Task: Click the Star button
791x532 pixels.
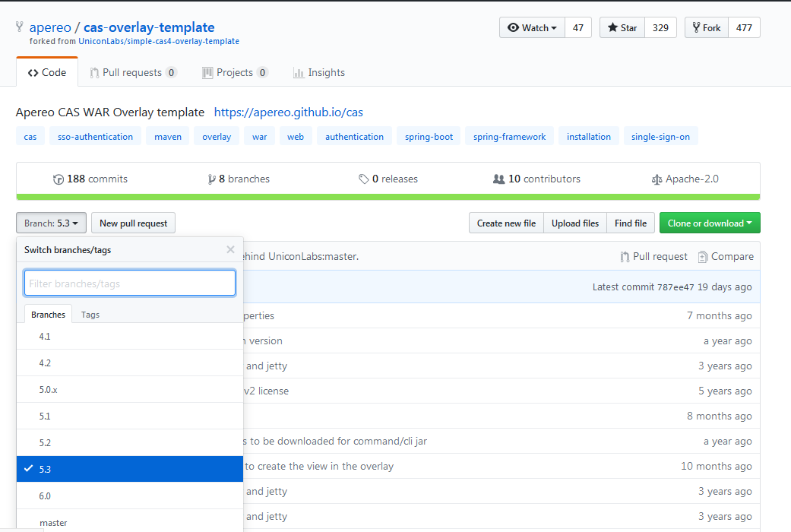Action: tap(622, 28)
